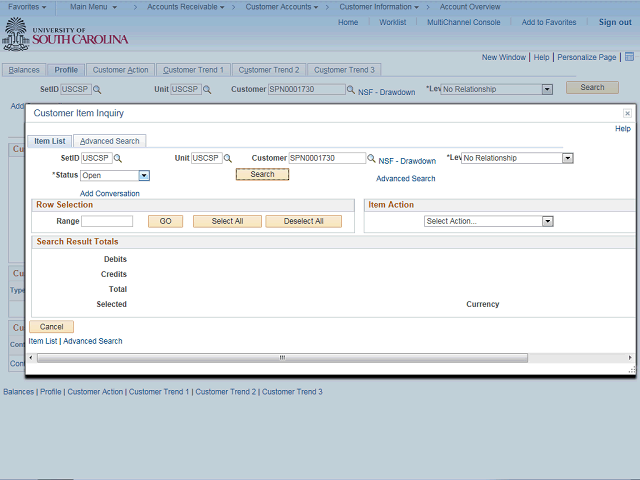640x480 pixels.
Task: Expand Customer Accounts breadcrumb menu
Action: (x=282, y=7)
